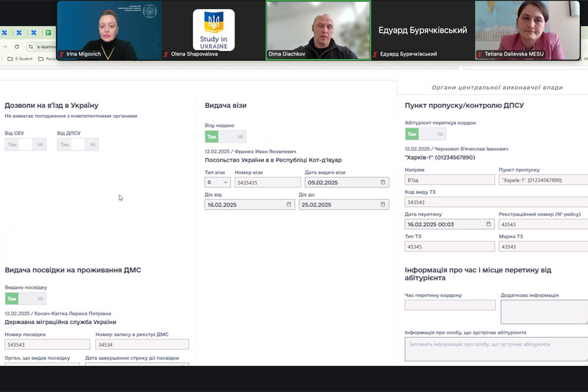This screenshot has width=588, height=392.
Task: Open the 'Тип візи' dropdown
Action: (218, 182)
